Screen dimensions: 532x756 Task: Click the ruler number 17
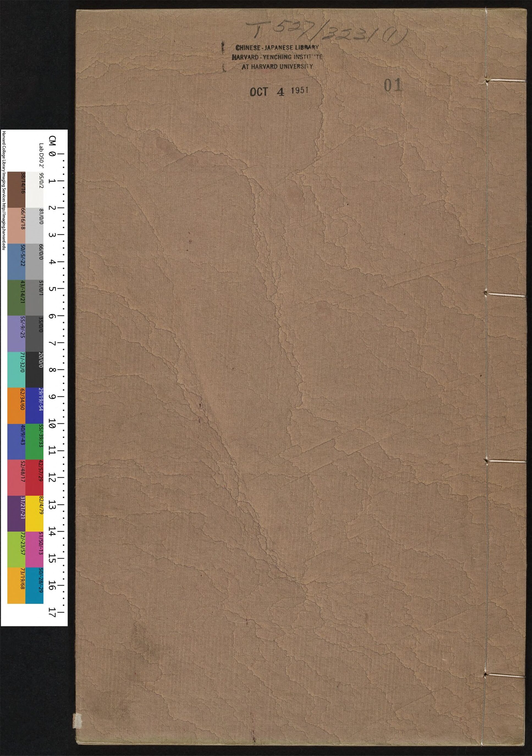52,612
